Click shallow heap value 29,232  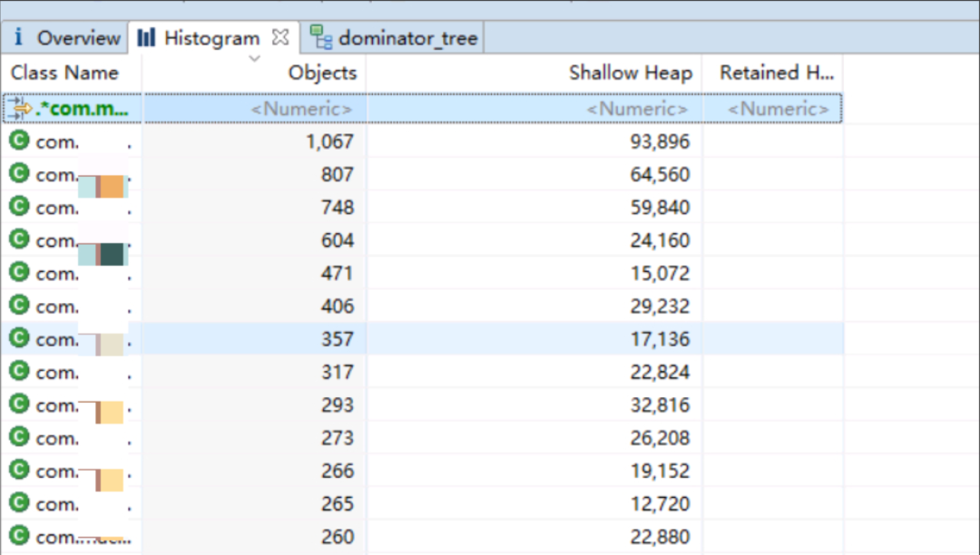(660, 307)
